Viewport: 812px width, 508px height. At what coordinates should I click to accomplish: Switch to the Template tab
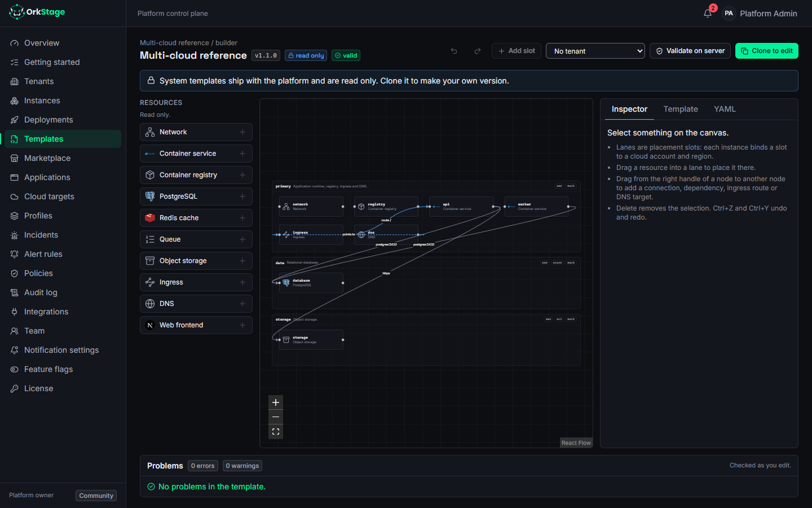(681, 109)
